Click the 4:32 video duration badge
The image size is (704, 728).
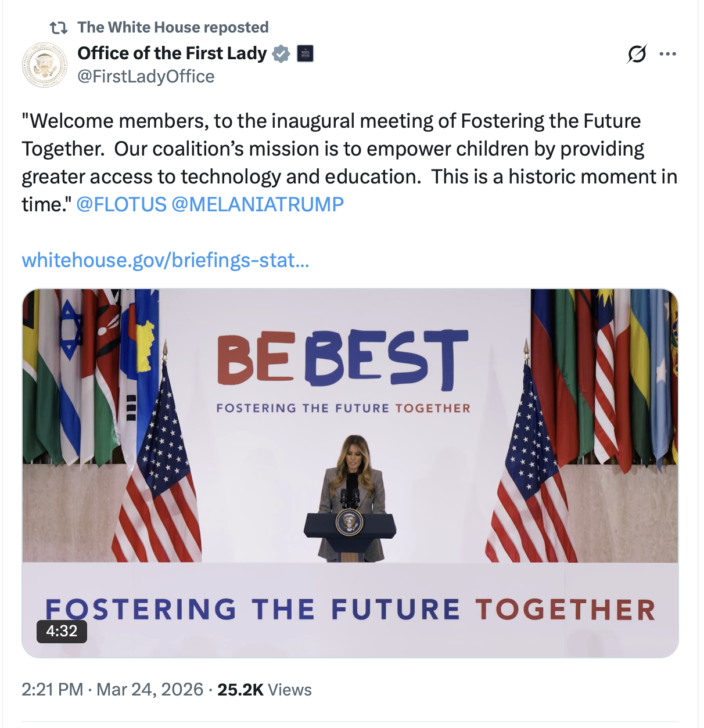[x=62, y=631]
